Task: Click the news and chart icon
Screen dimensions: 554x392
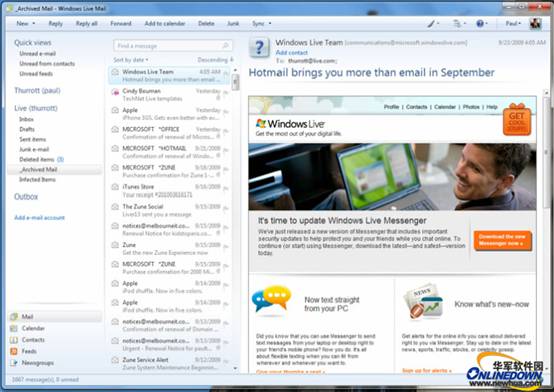Action: tap(423, 302)
